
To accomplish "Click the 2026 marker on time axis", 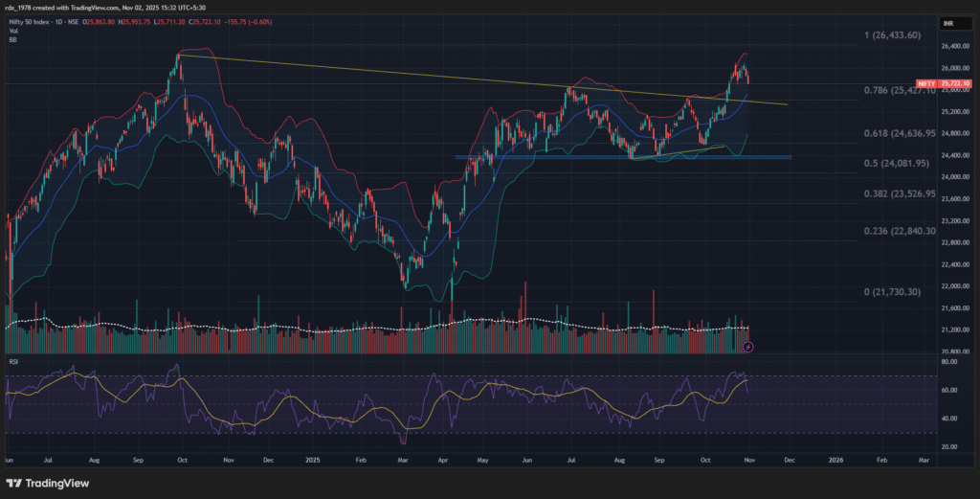I will (836, 460).
